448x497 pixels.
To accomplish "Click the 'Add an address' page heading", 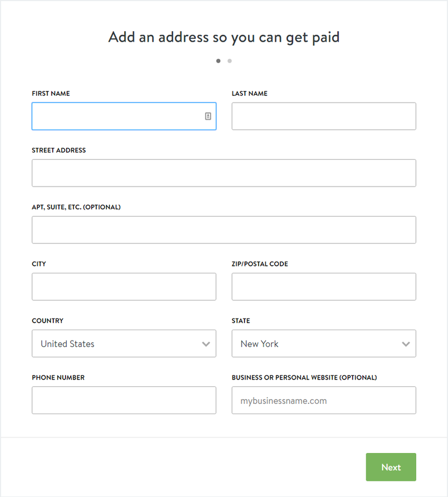I will [x=224, y=38].
